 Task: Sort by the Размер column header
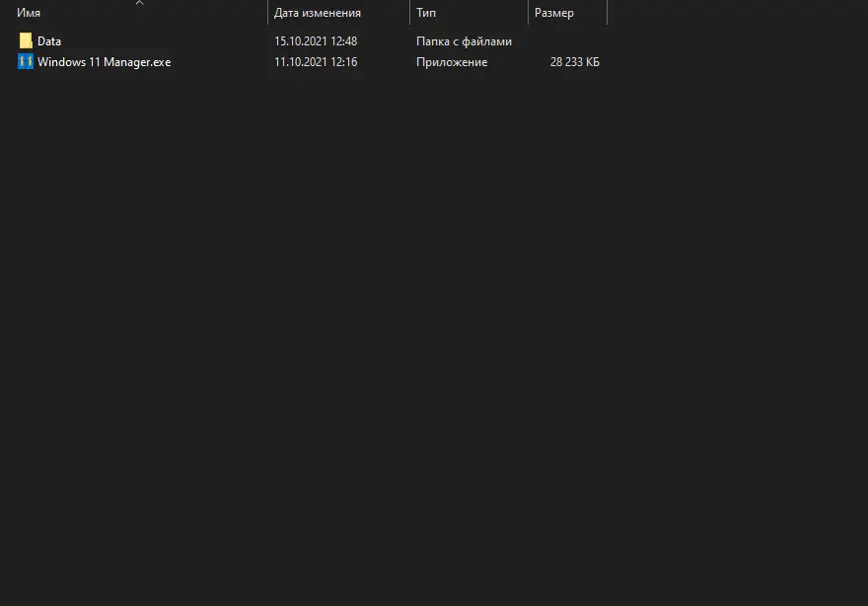click(554, 13)
